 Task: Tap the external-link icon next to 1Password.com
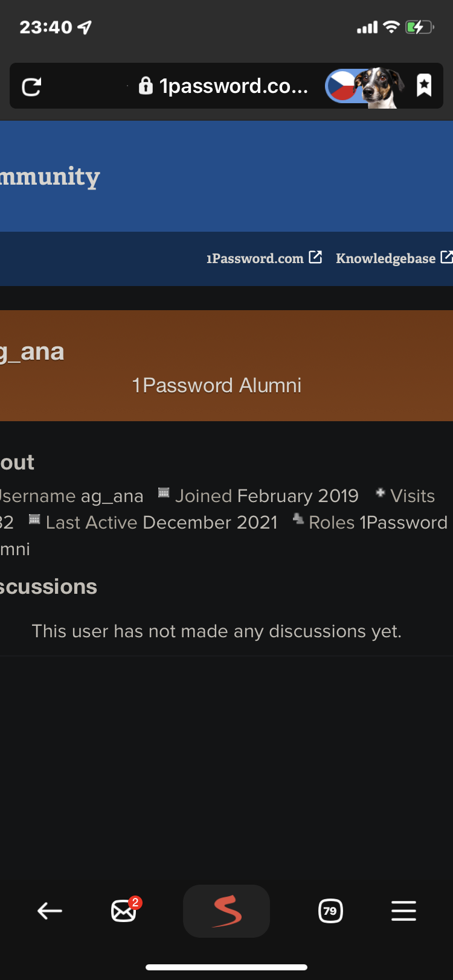[315, 257]
